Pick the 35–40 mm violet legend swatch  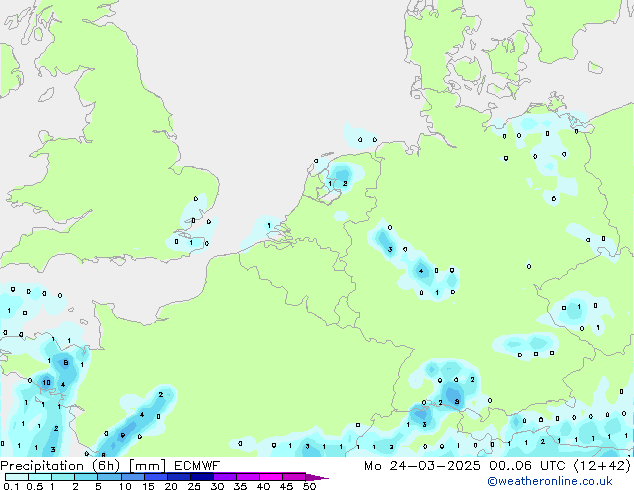pos(247,477)
